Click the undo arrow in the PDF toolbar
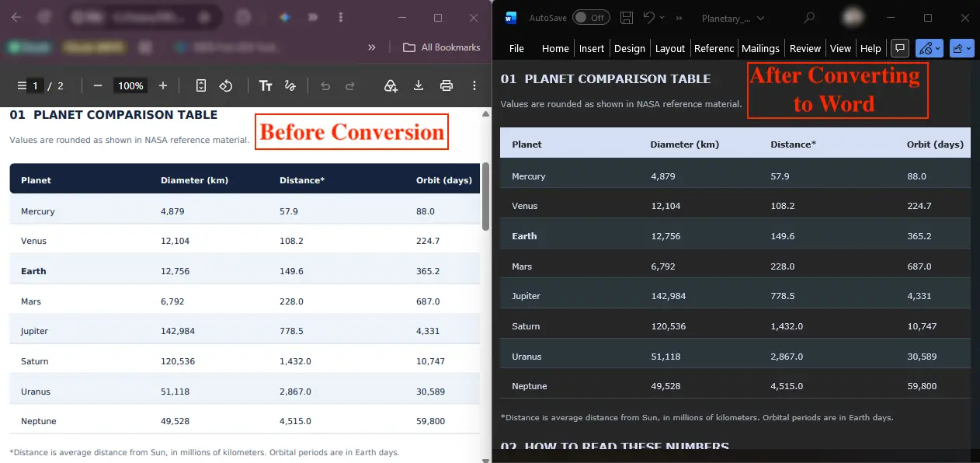This screenshot has width=980, height=463. pyautogui.click(x=325, y=85)
